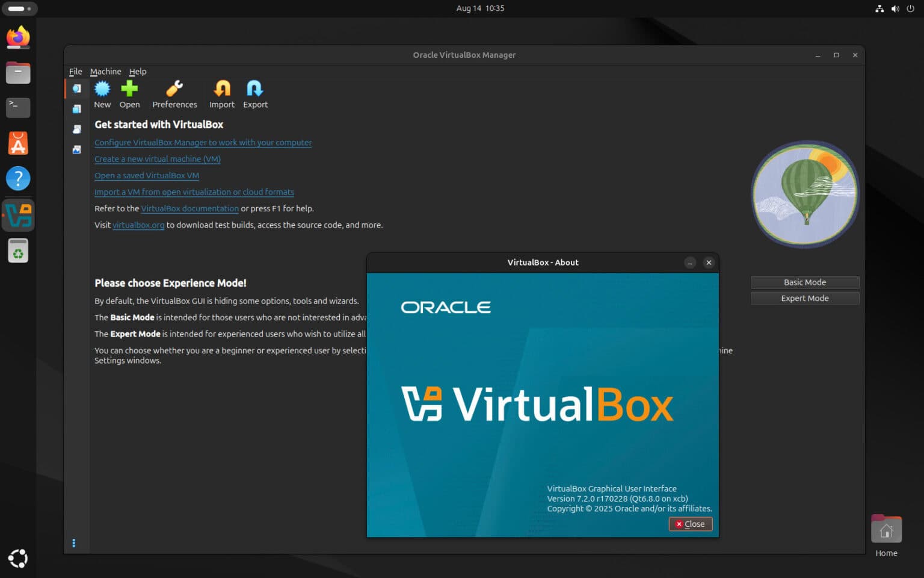Open the VirtualBox documentation link
This screenshot has height=578, width=924.
click(189, 208)
